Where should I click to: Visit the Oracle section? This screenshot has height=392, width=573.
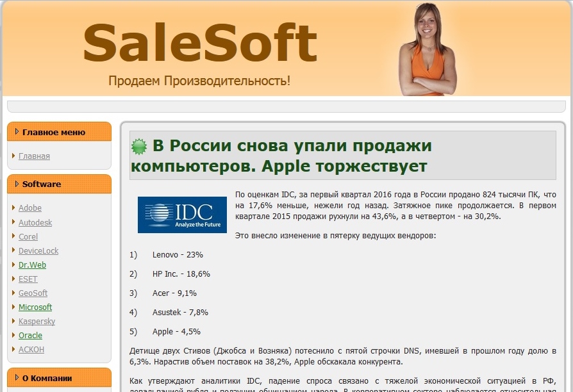pos(30,336)
